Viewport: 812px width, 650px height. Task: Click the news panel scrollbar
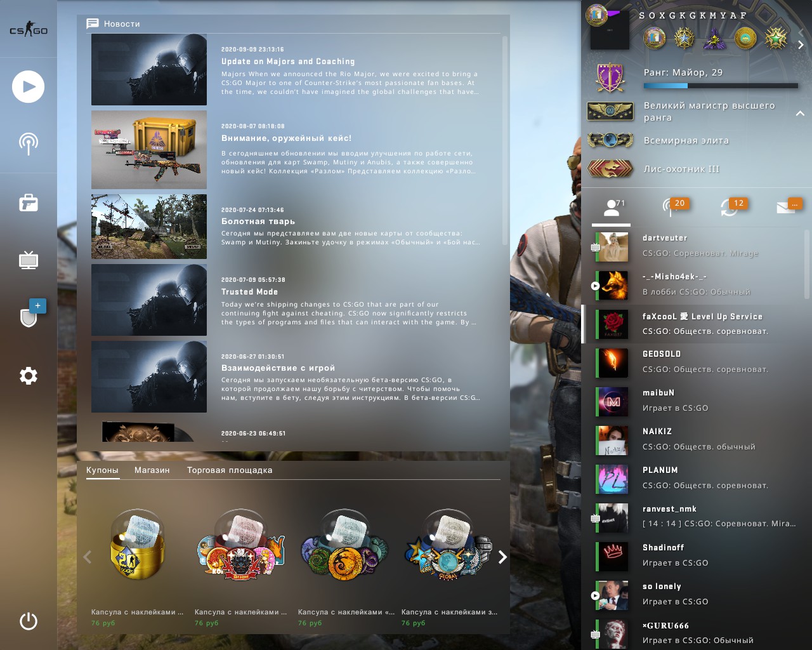[x=505, y=140]
